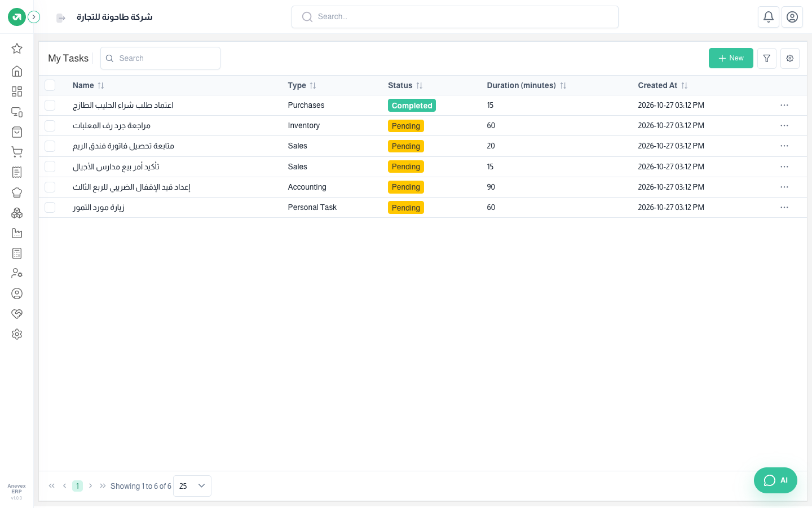The image size is (812, 508).
Task: Open the stacked boxes icon in sidebar
Action: [17, 213]
